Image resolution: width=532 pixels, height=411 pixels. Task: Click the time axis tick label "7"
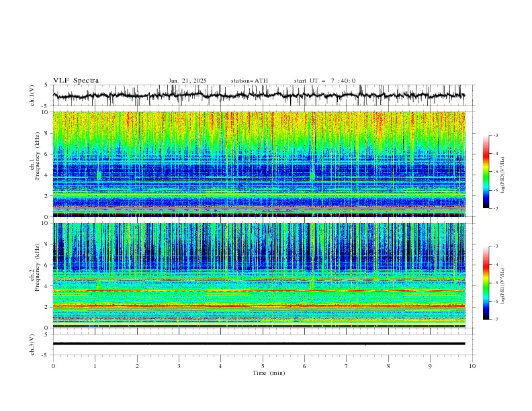pos(347,366)
